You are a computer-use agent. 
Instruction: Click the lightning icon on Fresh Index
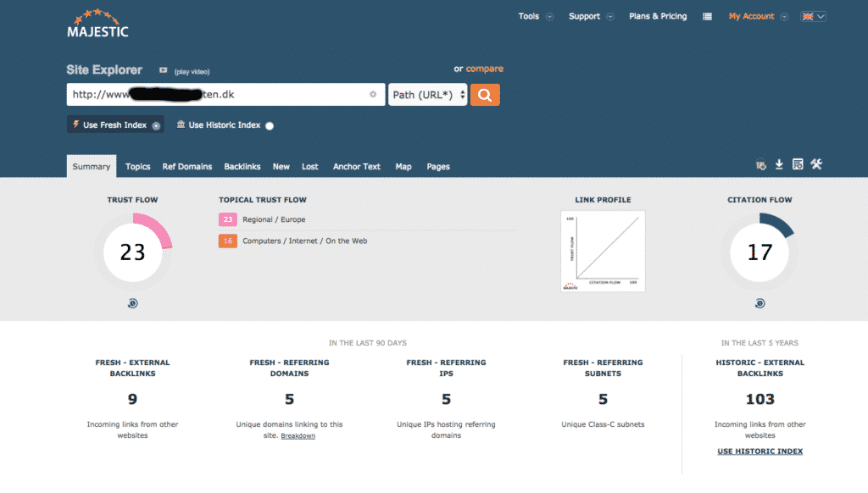75,125
